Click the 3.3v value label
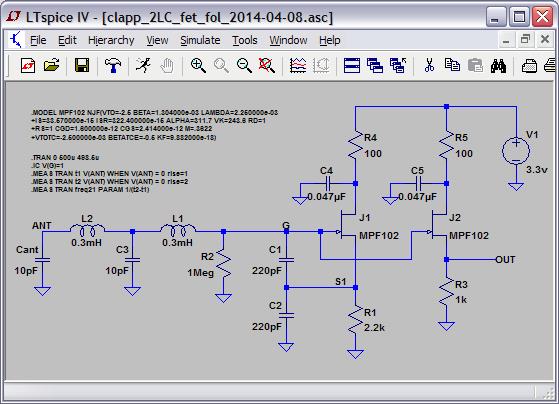 [x=537, y=170]
